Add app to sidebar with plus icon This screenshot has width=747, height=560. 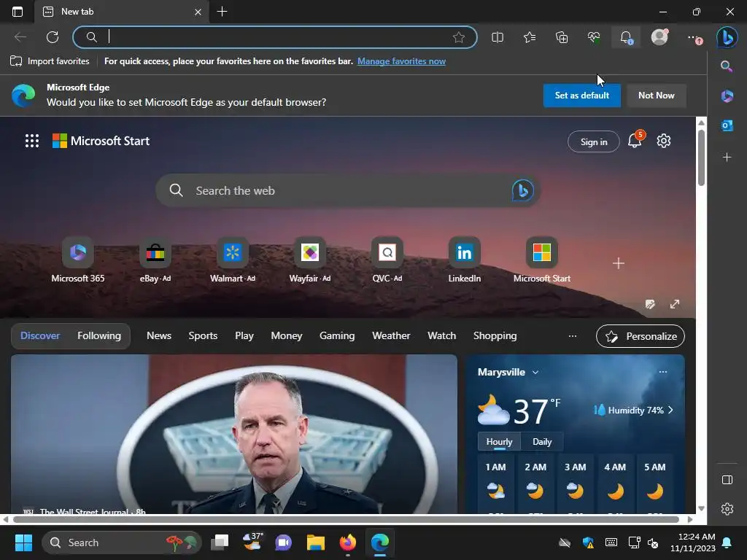click(x=727, y=157)
